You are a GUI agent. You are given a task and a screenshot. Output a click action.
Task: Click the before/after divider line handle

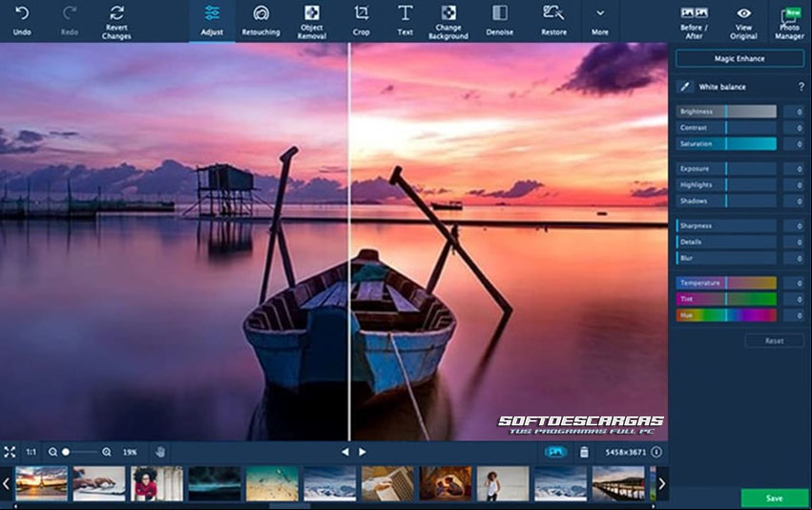click(349, 242)
